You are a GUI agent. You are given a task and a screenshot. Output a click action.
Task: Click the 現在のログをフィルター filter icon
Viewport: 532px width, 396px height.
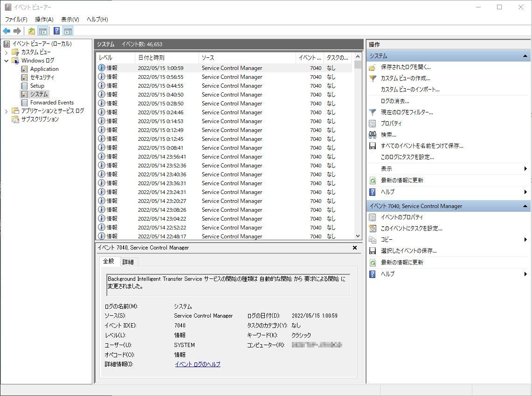[372, 112]
